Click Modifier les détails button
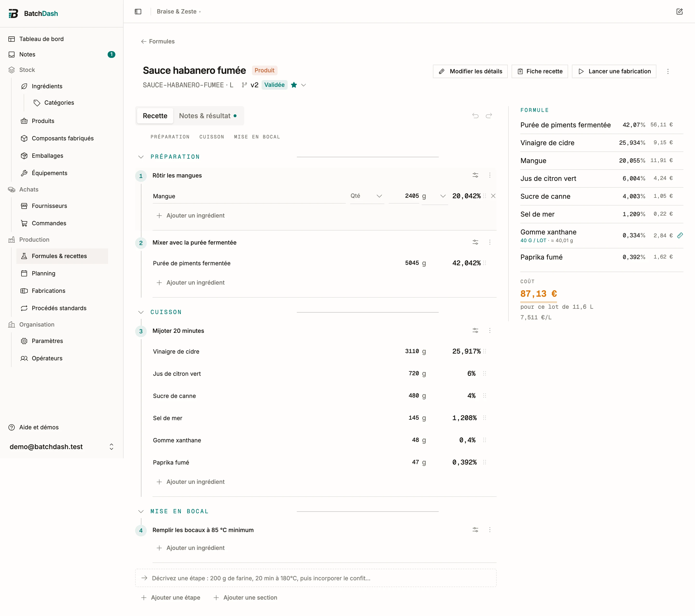The image size is (695, 616). pyautogui.click(x=470, y=71)
